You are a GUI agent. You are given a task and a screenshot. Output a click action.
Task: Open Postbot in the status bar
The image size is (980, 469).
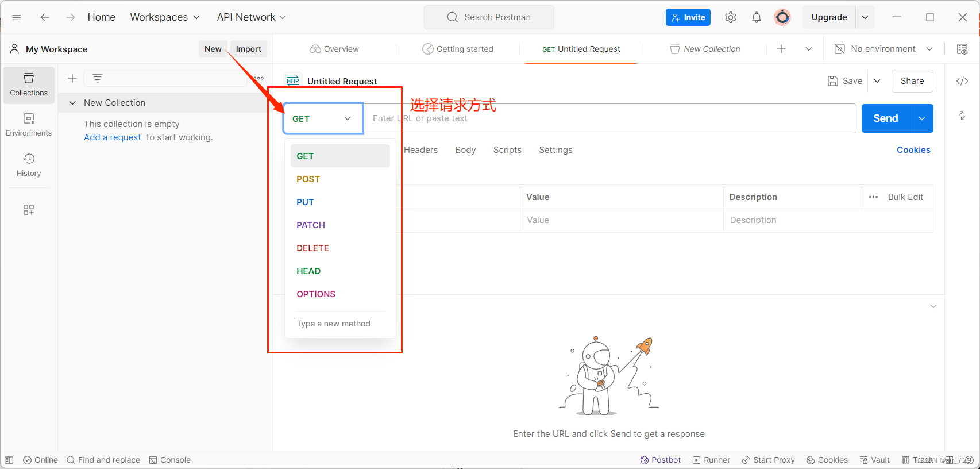click(x=661, y=460)
